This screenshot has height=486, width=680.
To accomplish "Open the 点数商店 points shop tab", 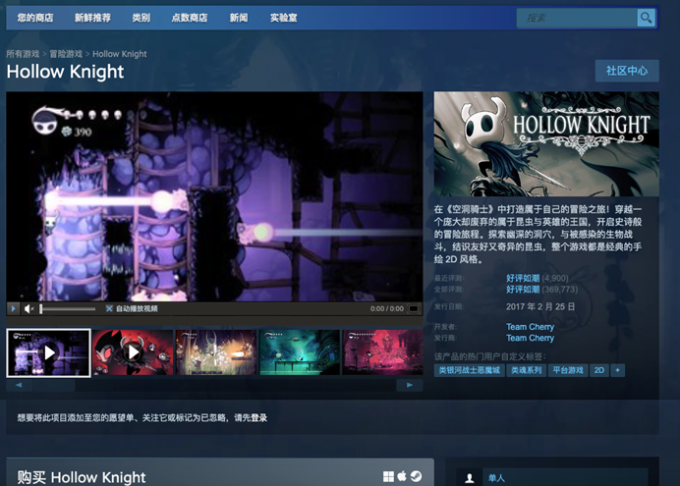I will click(190, 18).
